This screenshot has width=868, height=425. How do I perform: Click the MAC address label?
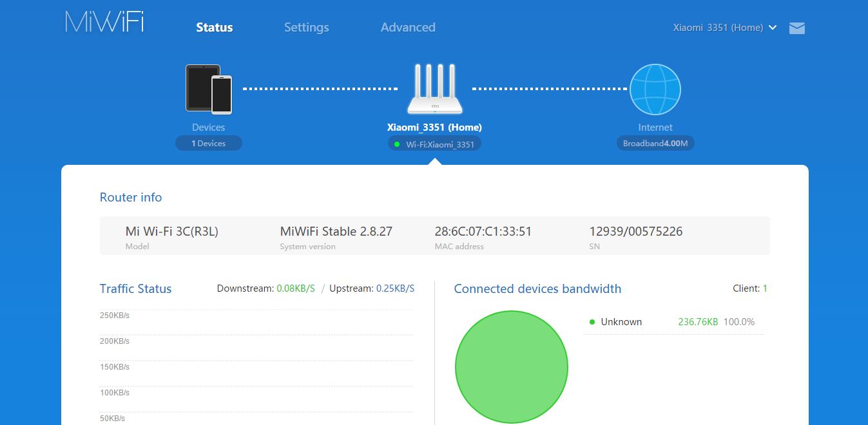459,247
